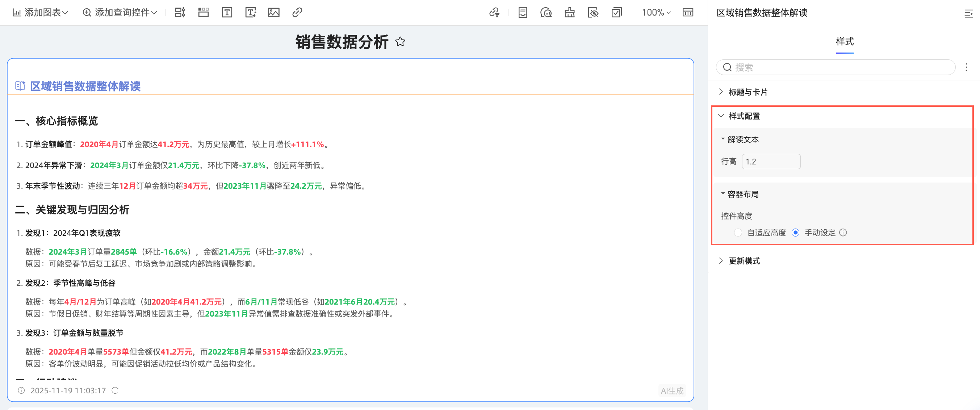Click the text box icon in toolbar
The height and width of the screenshot is (410, 980).
coord(227,13)
